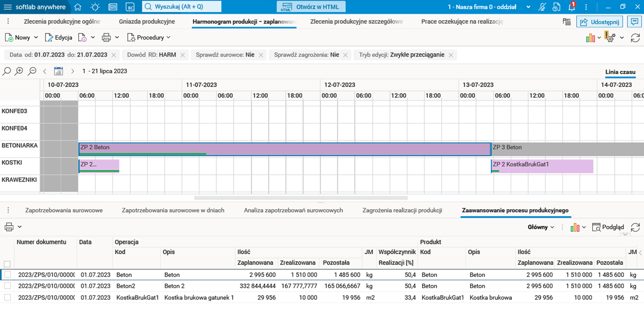Open the bottom panel three-dots menu
The height and width of the screenshot is (309, 644).
tap(8, 210)
